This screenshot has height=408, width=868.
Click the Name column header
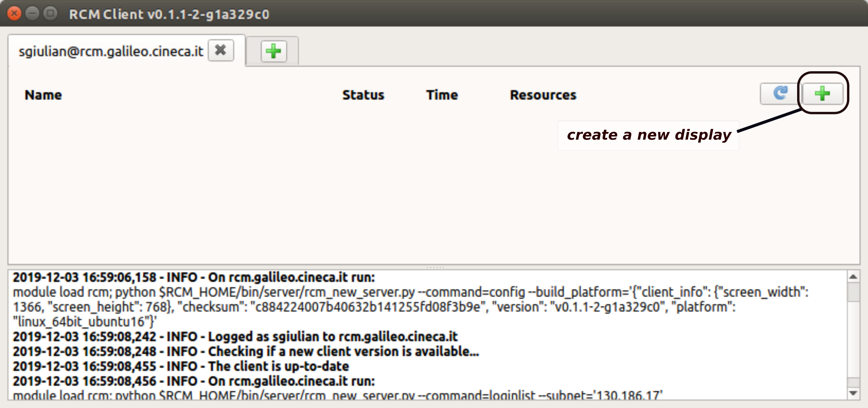43,95
